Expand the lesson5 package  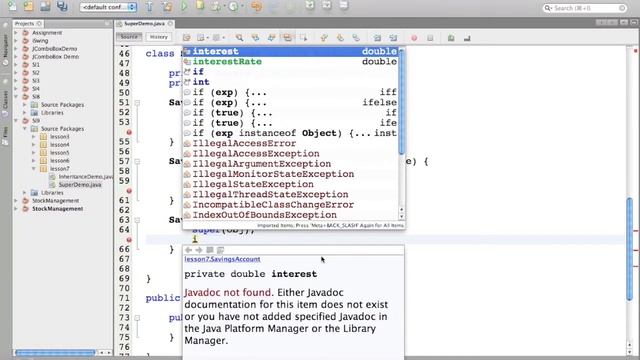point(33,153)
